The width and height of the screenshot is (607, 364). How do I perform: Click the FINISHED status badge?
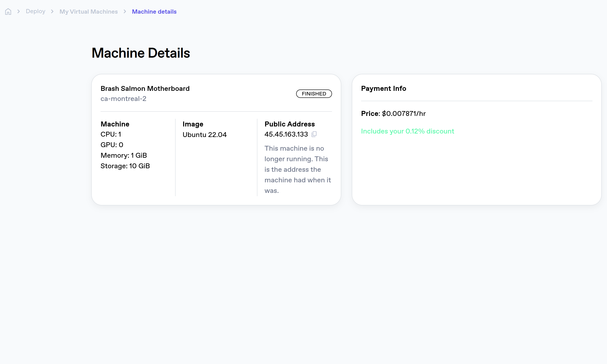pyautogui.click(x=314, y=94)
